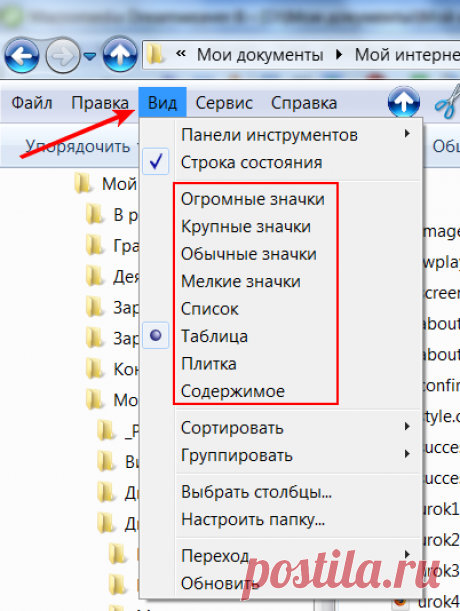Click folder icon beside Мо subfolder

[x=95, y=400]
